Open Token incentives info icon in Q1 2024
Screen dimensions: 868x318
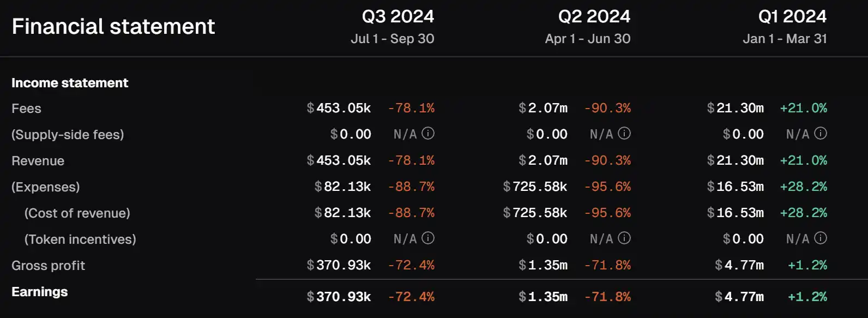pos(821,238)
